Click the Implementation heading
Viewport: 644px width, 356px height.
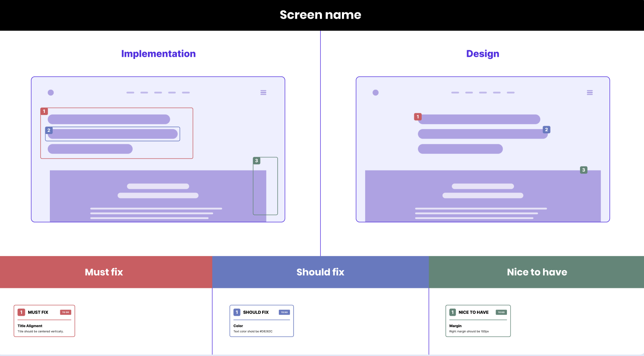click(158, 54)
